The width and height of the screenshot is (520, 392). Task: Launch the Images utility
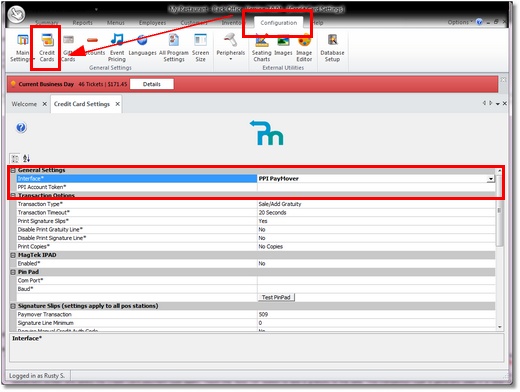click(283, 45)
